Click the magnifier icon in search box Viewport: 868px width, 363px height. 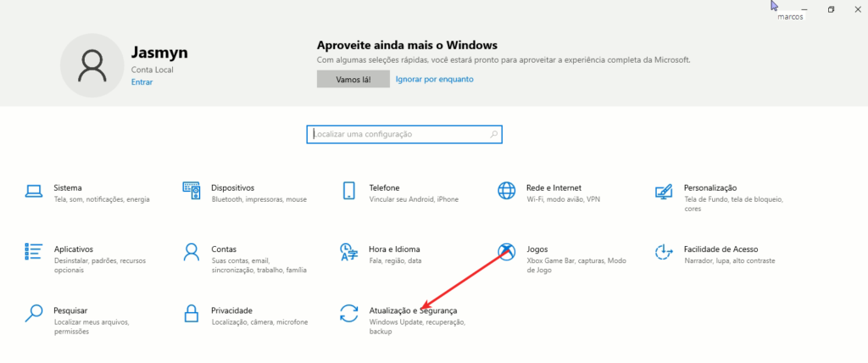pyautogui.click(x=494, y=134)
